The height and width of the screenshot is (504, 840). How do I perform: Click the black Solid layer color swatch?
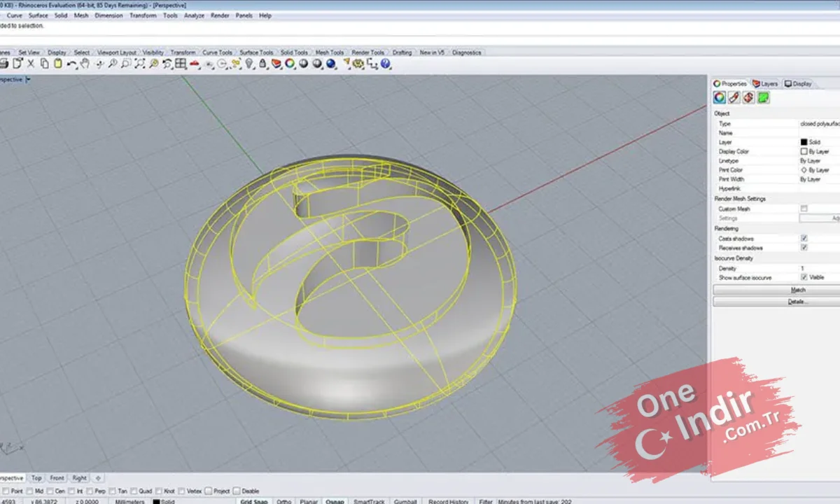804,142
